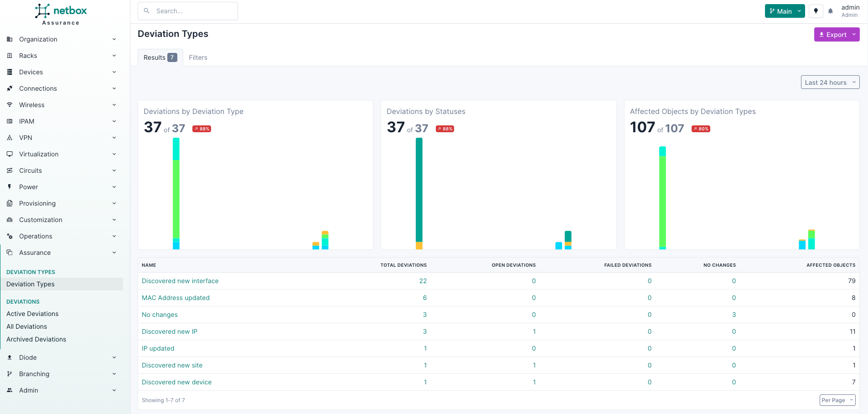Click the Wireless wifi icon
The width and height of the screenshot is (868, 414).
10,105
